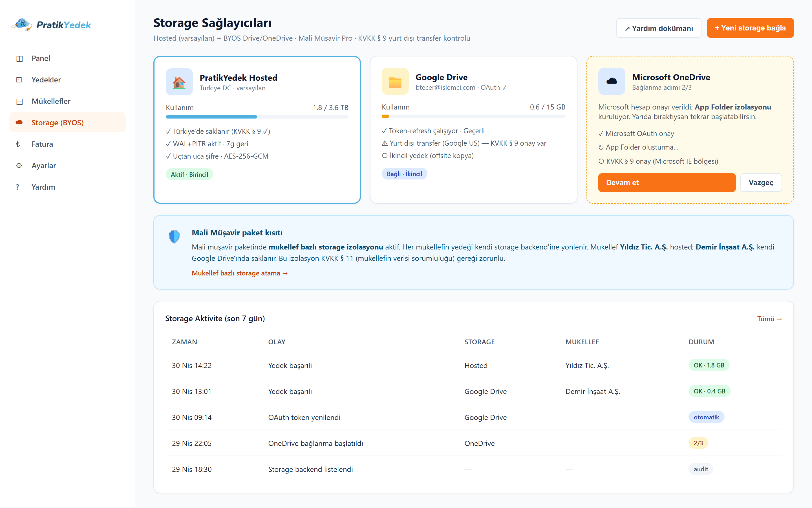Image resolution: width=812 pixels, height=508 pixels.
Task: Click the OLAY column header
Action: click(277, 342)
